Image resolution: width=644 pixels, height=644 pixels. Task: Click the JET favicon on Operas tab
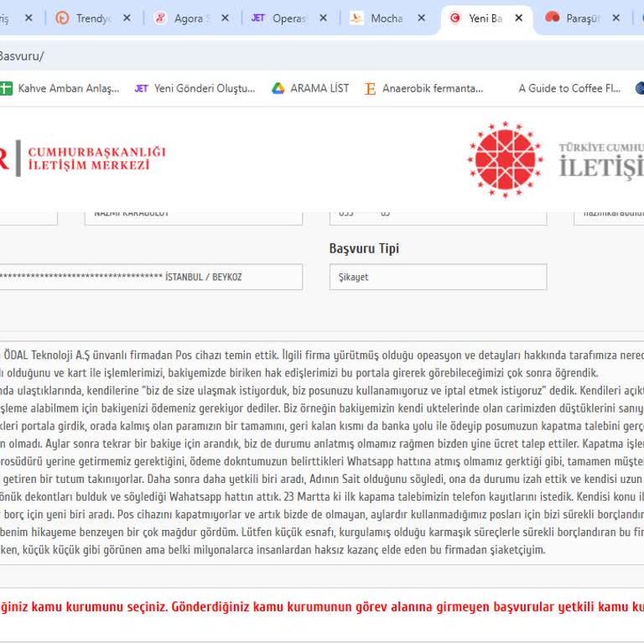click(x=258, y=18)
